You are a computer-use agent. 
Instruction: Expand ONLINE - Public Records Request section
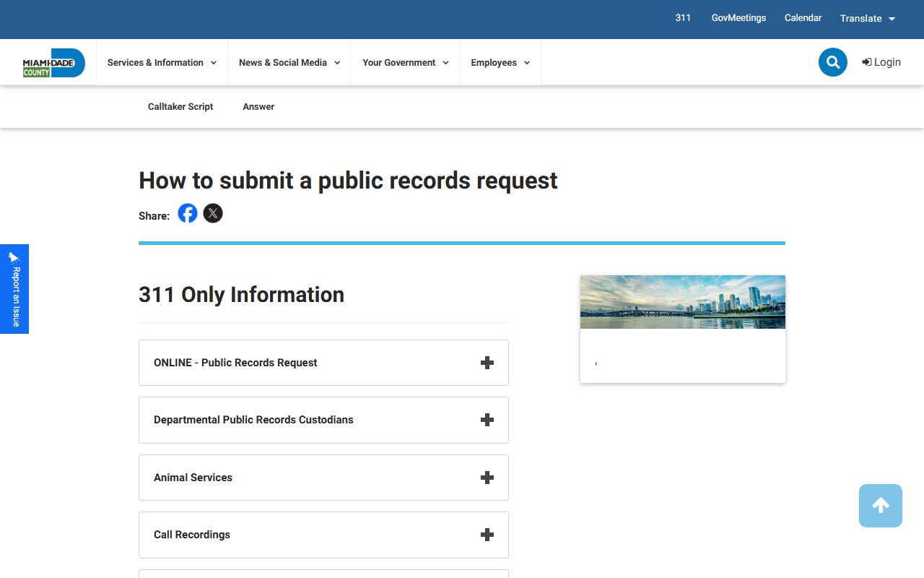pyautogui.click(x=323, y=363)
